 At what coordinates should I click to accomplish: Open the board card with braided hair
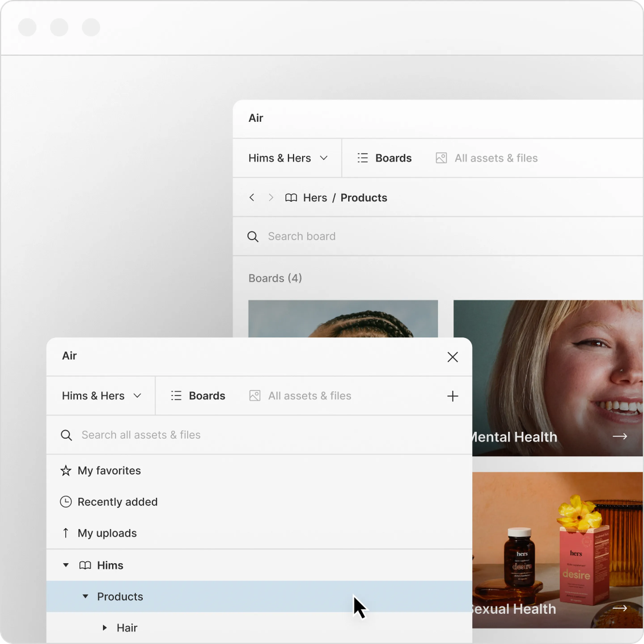click(x=343, y=319)
